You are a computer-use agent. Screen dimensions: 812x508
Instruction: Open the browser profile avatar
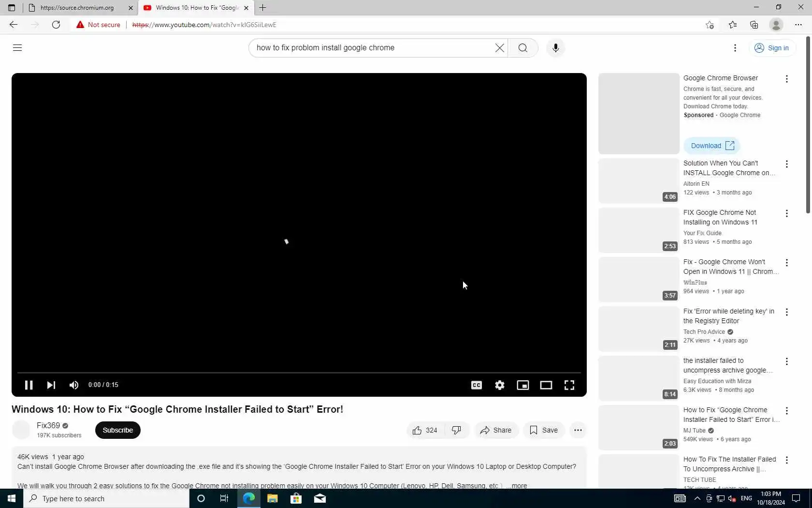(776, 25)
